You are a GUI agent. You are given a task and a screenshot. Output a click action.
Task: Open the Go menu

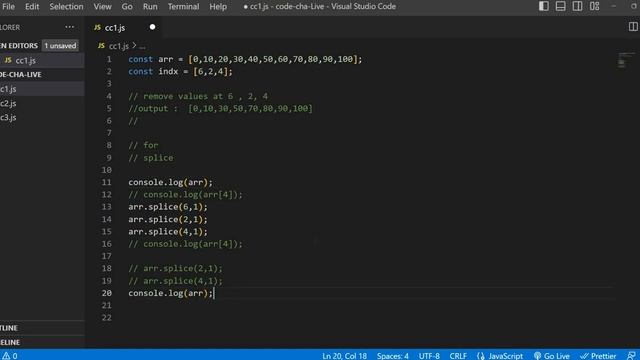pyautogui.click(x=127, y=7)
